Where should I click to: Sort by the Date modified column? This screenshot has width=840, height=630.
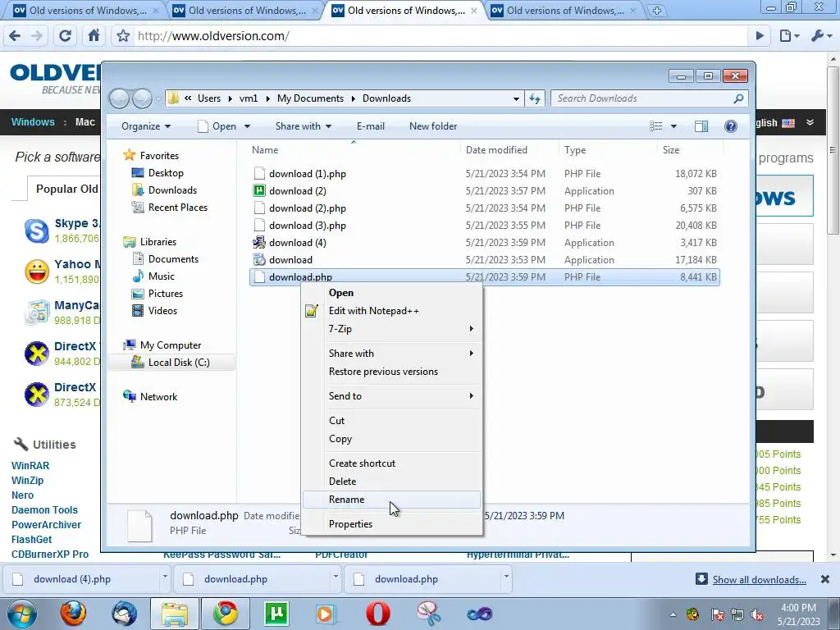click(496, 150)
